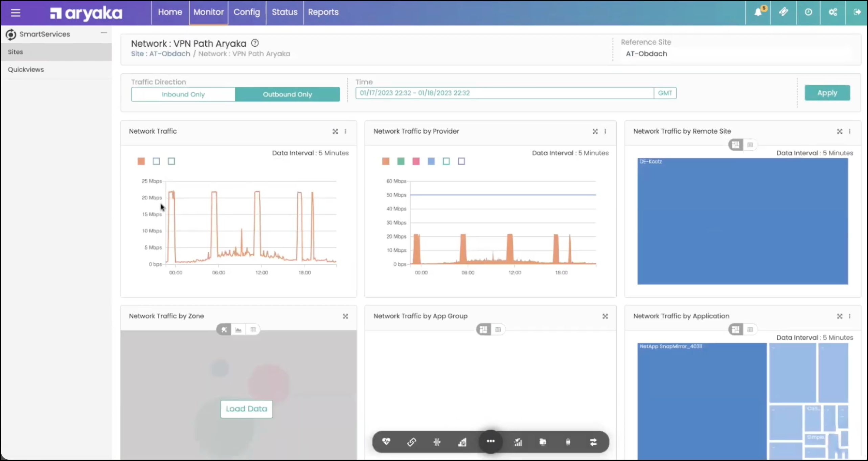Switch Application panel to table view

click(x=750, y=329)
